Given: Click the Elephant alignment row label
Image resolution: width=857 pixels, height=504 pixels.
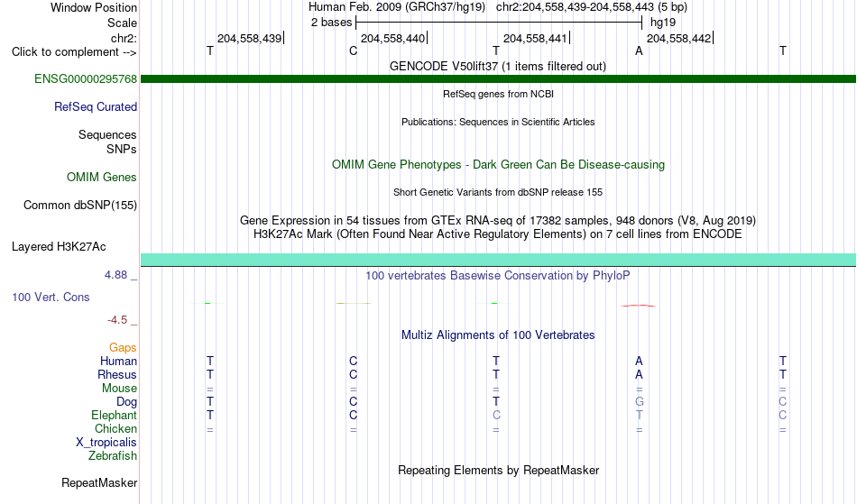Looking at the screenshot, I should pyautogui.click(x=115, y=416).
